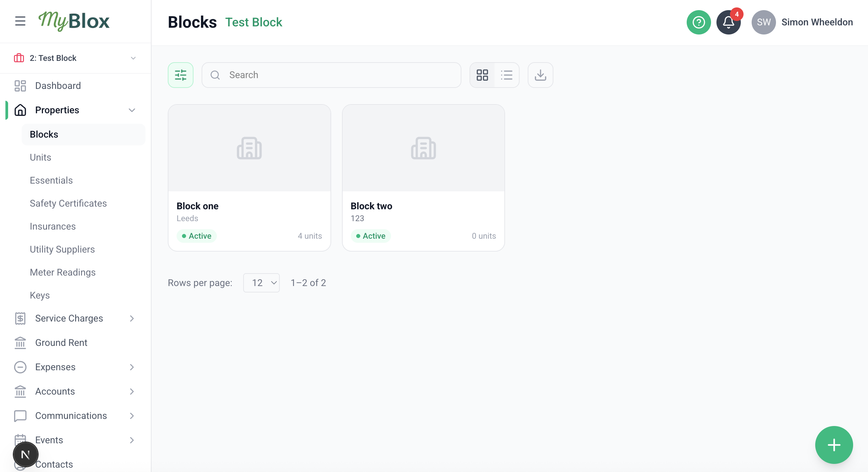Collapse the Properties menu chevron
The image size is (868, 472).
click(x=132, y=110)
